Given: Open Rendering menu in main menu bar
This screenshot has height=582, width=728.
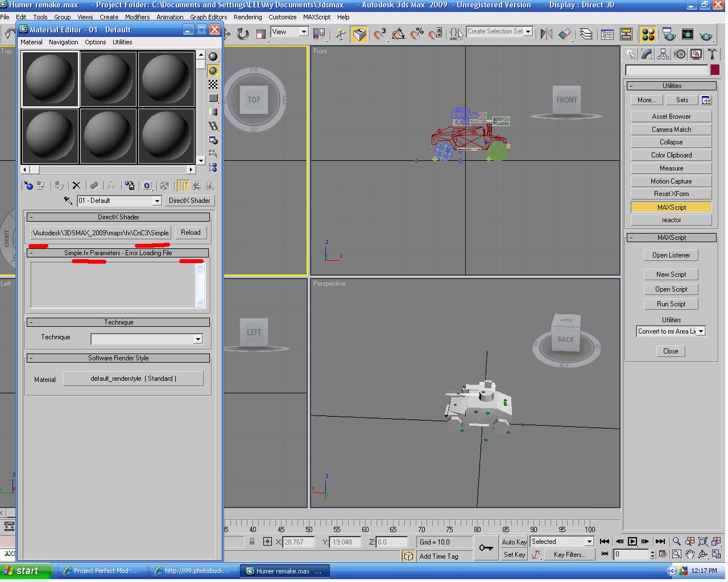Looking at the screenshot, I should 247,17.
